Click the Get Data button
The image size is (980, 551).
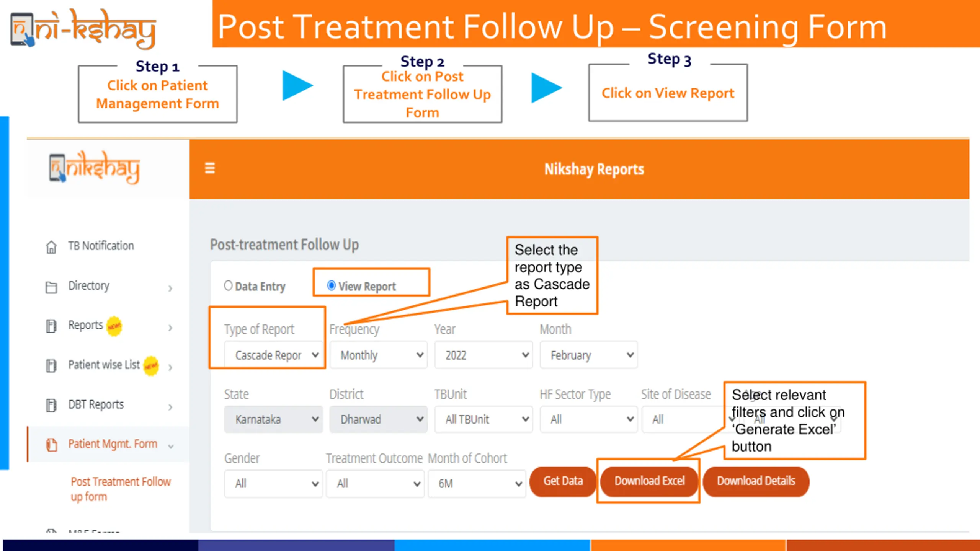[x=563, y=481]
